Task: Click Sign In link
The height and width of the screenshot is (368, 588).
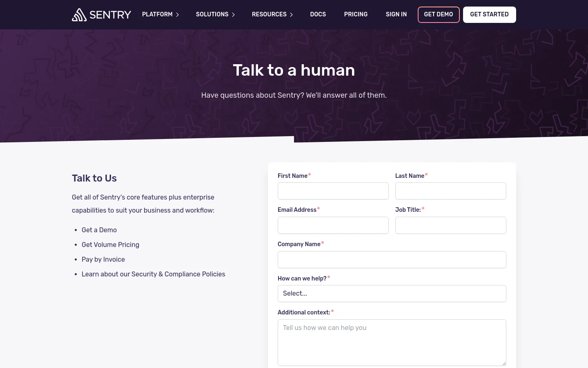Action: click(x=396, y=14)
